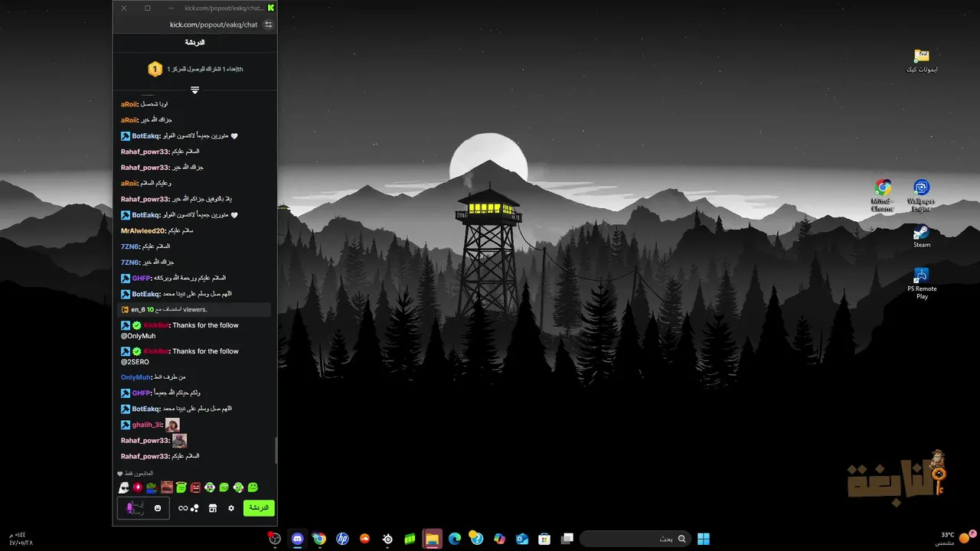The width and height of the screenshot is (980, 551).
Task: Insert the green face with headphones emote
Action: pos(238,487)
